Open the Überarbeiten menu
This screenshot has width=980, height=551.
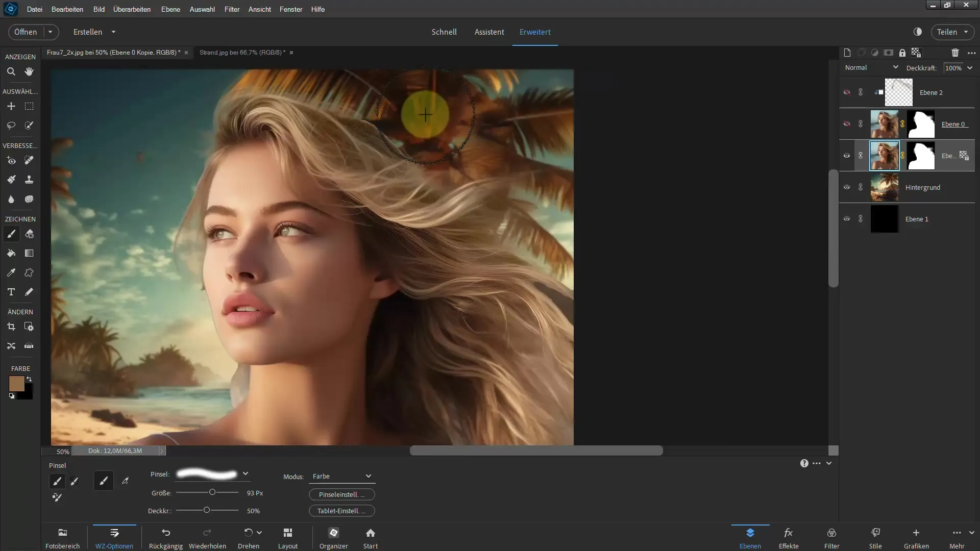[132, 9]
